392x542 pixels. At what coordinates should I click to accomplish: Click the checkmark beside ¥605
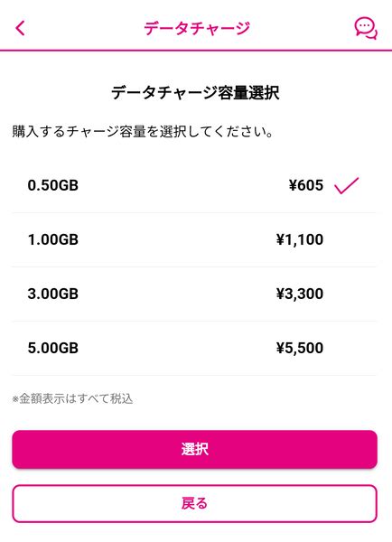[346, 185]
